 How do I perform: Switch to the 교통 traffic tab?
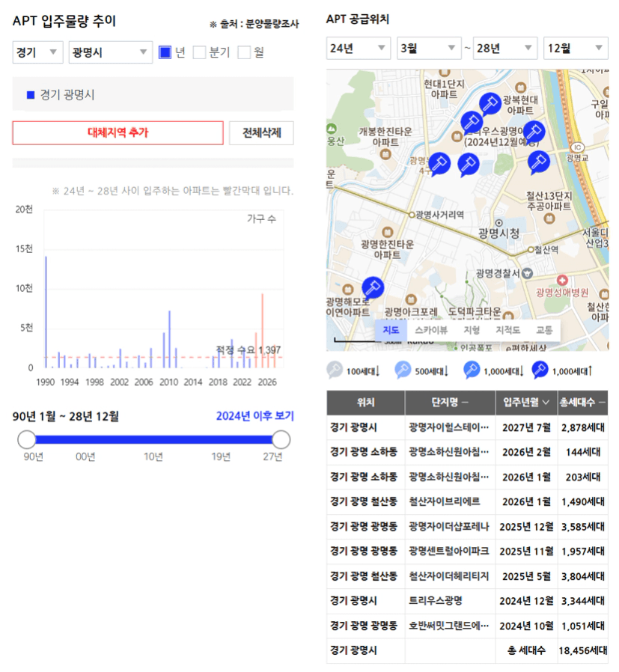pyautogui.click(x=544, y=330)
